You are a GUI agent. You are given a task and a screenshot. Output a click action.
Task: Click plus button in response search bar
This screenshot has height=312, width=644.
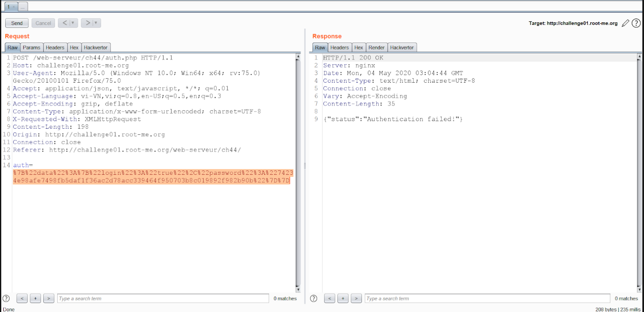tap(343, 299)
